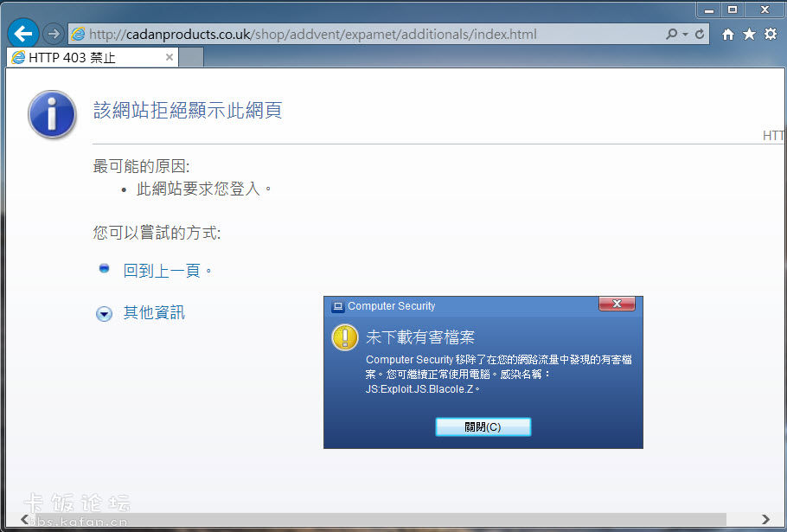Refresh the page with the reload icon
Viewport: 787px width, 532px height.
[700, 34]
